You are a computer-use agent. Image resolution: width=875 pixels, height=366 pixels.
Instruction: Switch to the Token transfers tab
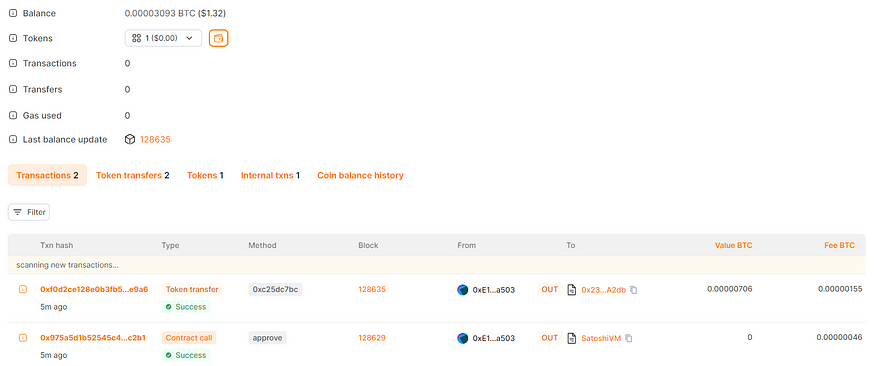tap(133, 175)
